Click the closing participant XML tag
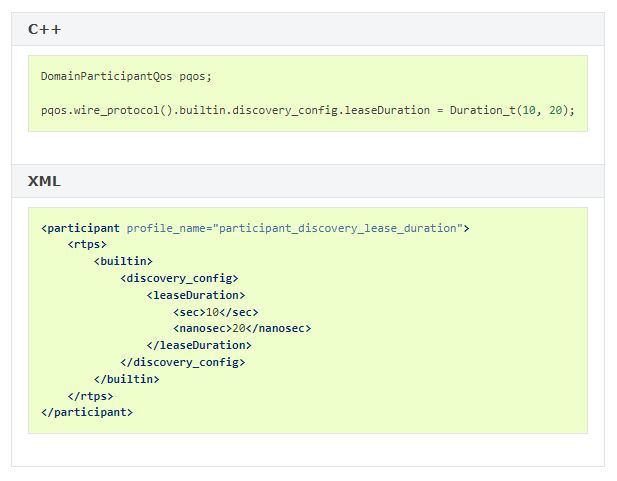617x481 pixels. 87,412
